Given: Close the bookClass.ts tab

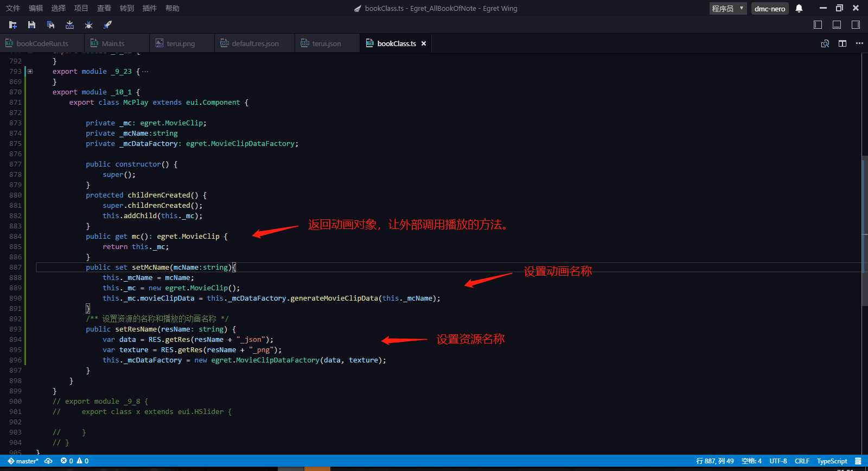Looking at the screenshot, I should (424, 43).
